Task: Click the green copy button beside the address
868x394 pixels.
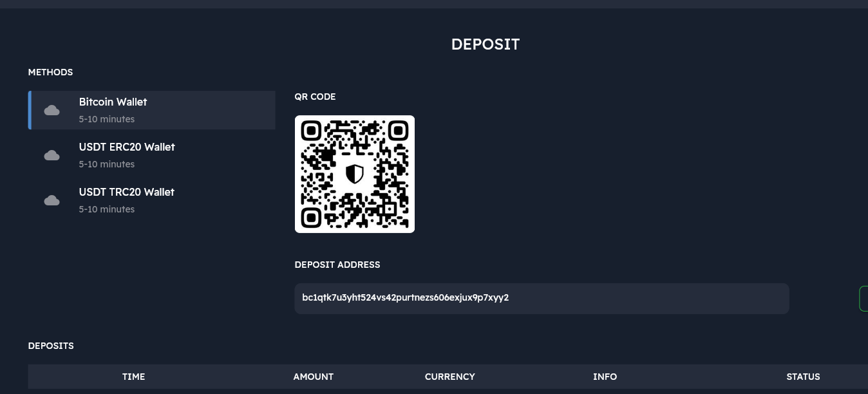Action: [864, 299]
